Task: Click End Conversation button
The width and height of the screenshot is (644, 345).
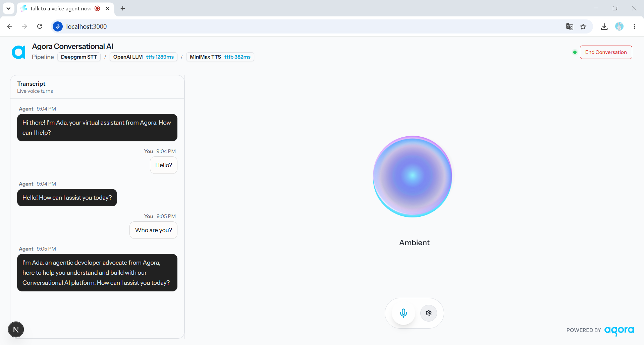Action: [x=606, y=52]
